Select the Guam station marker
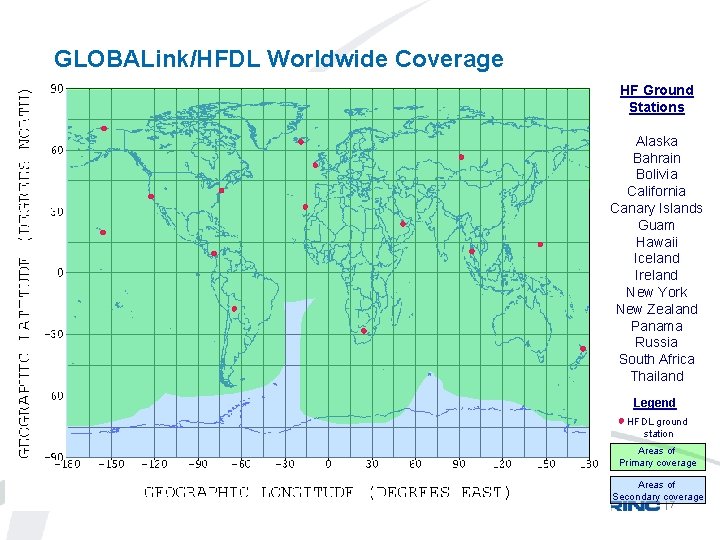 (540, 245)
